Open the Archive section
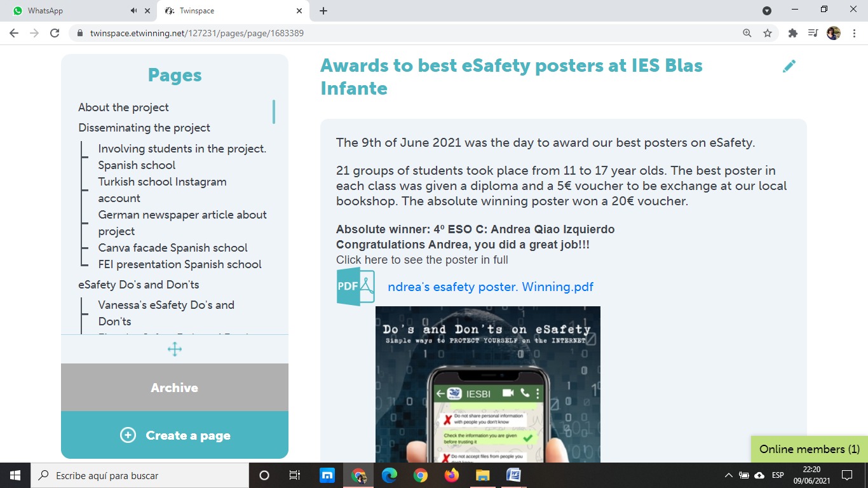Image resolution: width=868 pixels, height=488 pixels. click(x=175, y=388)
